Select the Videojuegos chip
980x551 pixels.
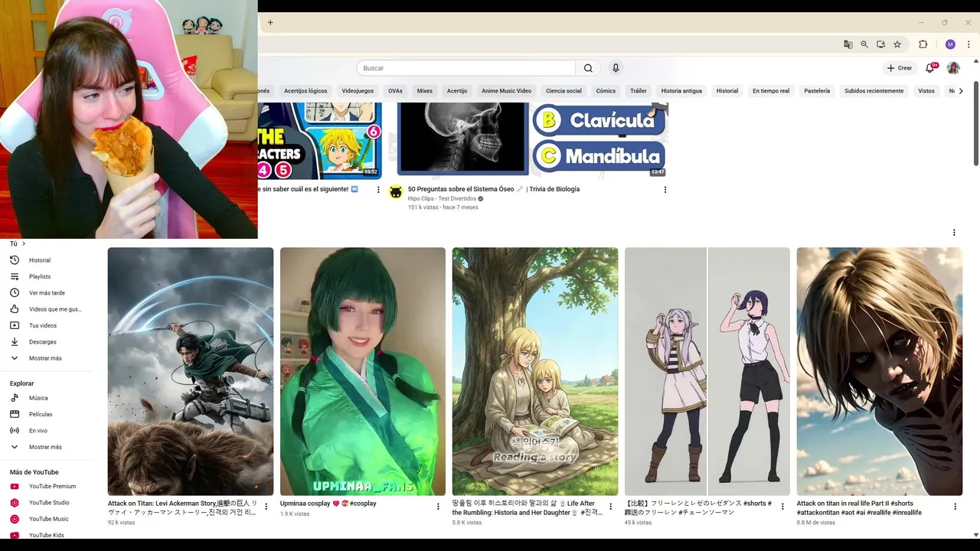[358, 91]
